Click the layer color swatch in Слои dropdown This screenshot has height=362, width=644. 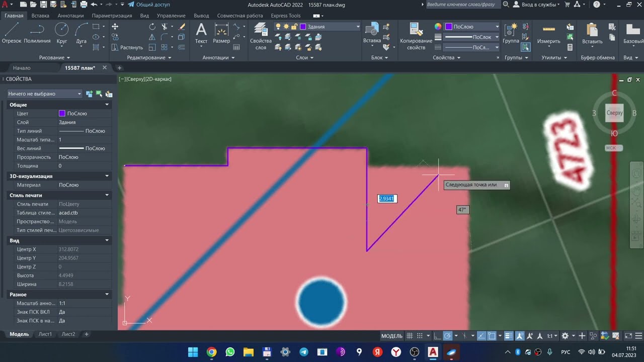point(303,27)
